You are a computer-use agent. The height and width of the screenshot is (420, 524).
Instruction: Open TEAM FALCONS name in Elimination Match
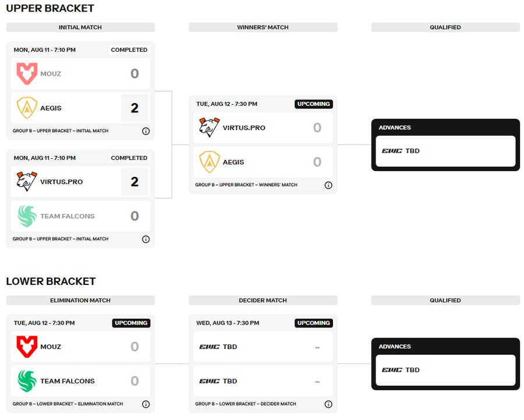[68, 381]
